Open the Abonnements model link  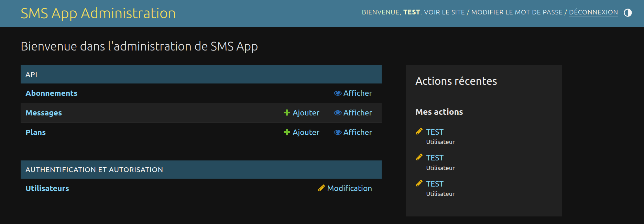[51, 93]
